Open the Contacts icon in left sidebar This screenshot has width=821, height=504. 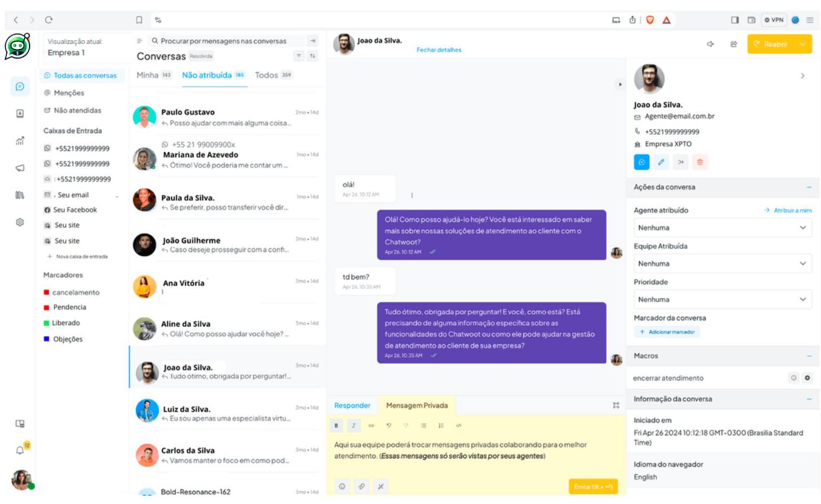[20, 113]
